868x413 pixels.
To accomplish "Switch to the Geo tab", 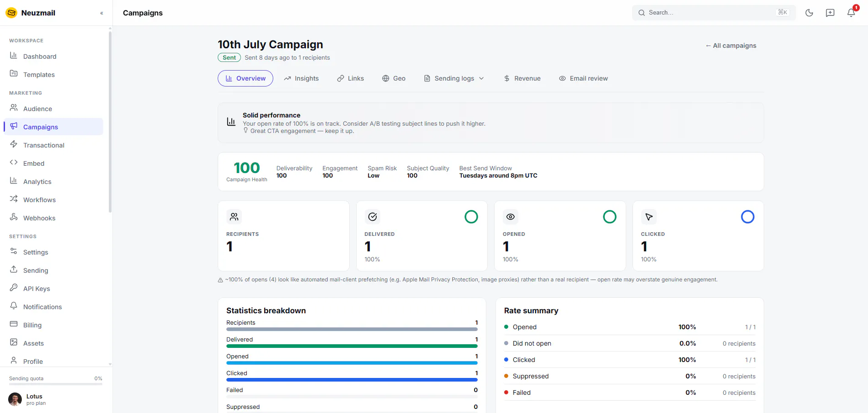I will (394, 78).
